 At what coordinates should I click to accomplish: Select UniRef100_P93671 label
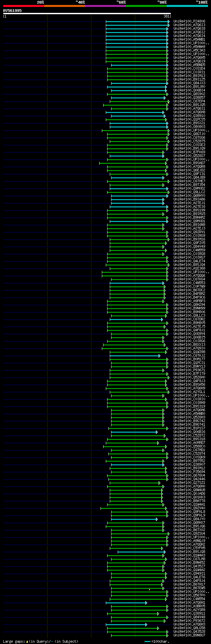pos(189,370)
